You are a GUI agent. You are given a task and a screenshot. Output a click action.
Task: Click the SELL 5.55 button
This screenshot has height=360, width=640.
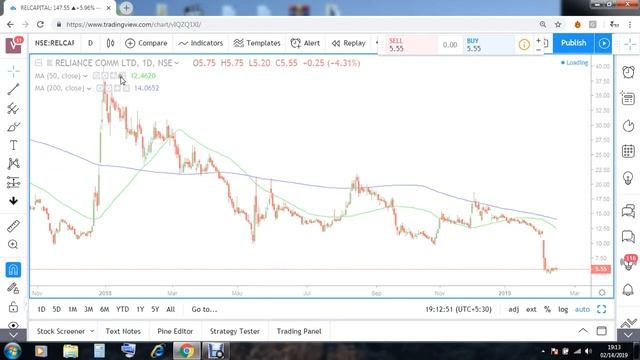point(411,44)
